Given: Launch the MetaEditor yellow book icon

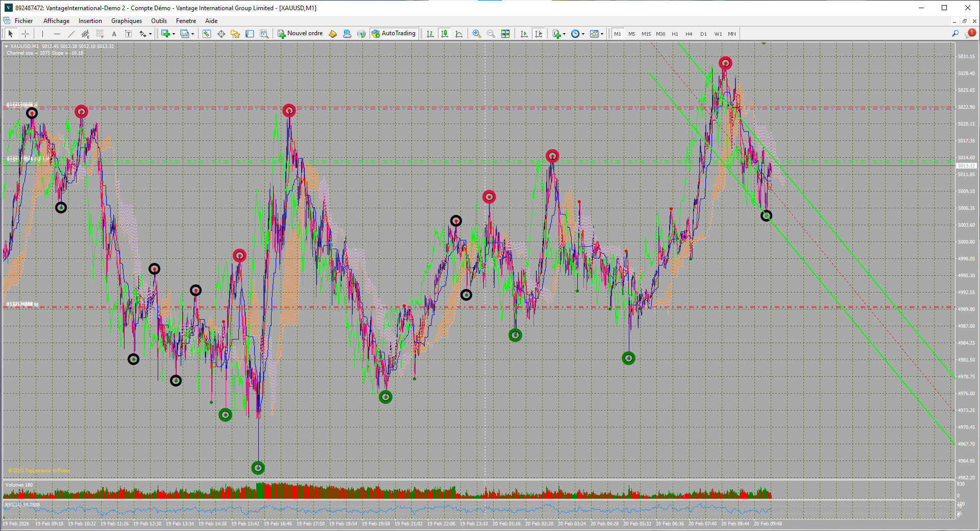Looking at the screenshot, I should 333,34.
